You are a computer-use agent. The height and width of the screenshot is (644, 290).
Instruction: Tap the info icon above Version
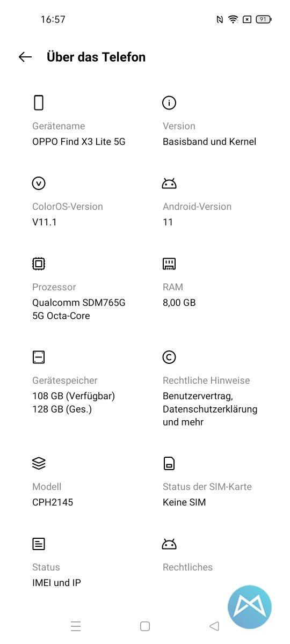169,103
